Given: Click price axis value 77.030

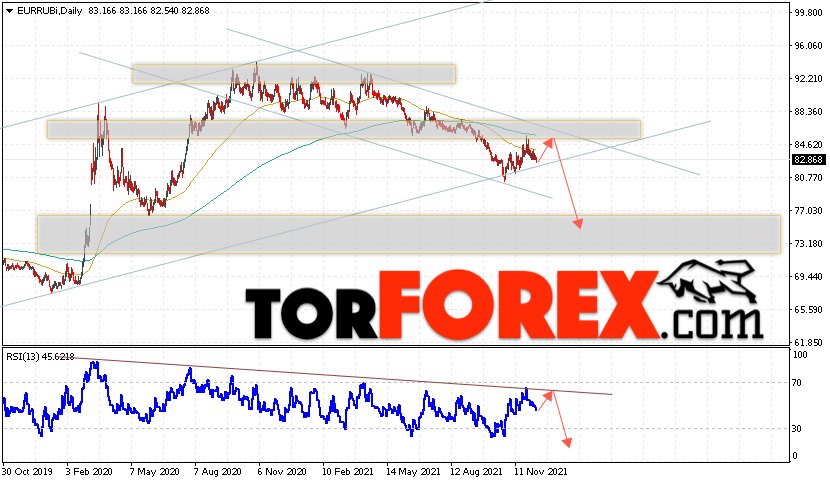Looking at the screenshot, I should [808, 211].
